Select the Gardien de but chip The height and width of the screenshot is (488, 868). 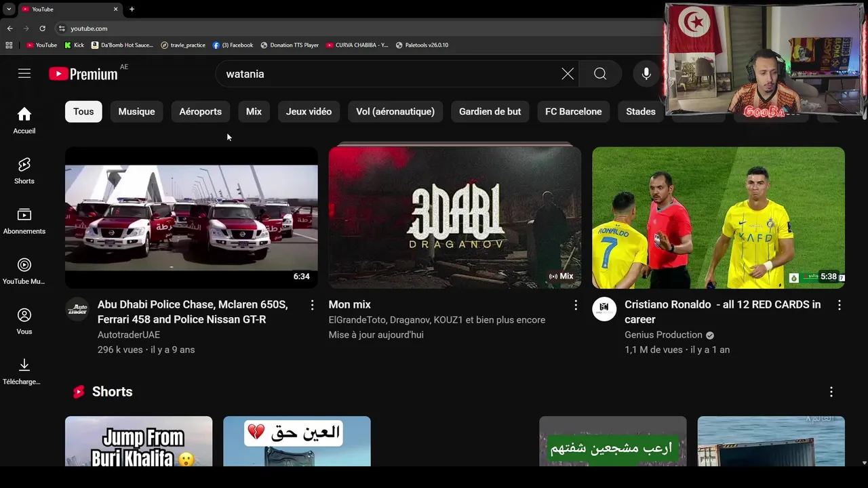[490, 112]
